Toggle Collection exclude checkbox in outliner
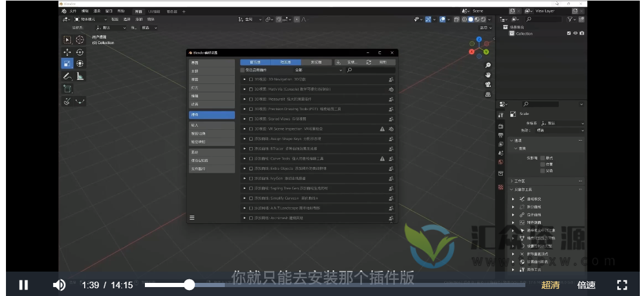The image size is (644, 296). [569, 33]
